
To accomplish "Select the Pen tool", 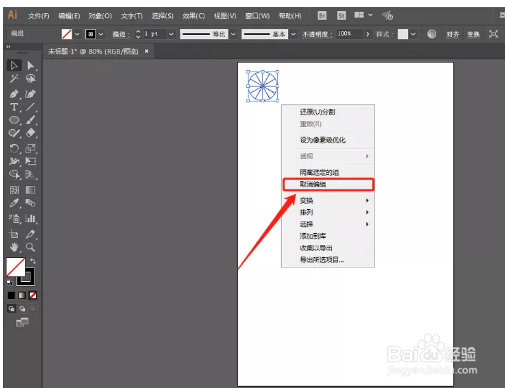I will (14, 94).
